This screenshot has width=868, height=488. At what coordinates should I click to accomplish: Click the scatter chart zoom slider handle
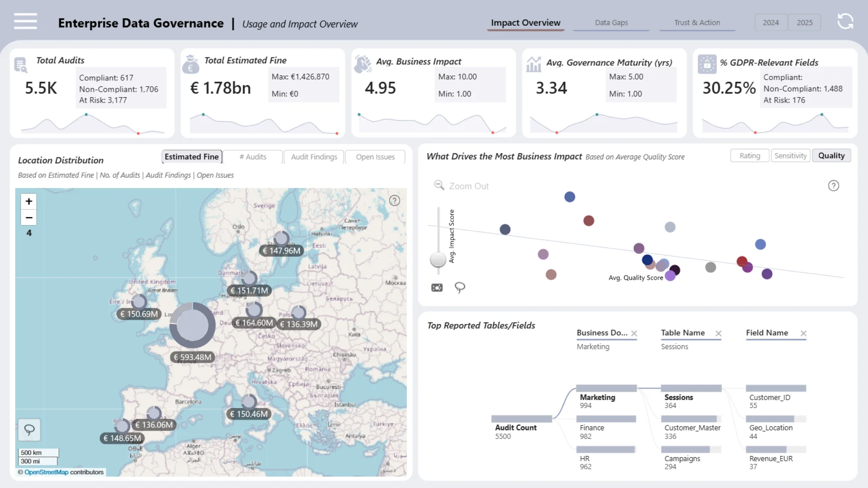(x=438, y=259)
